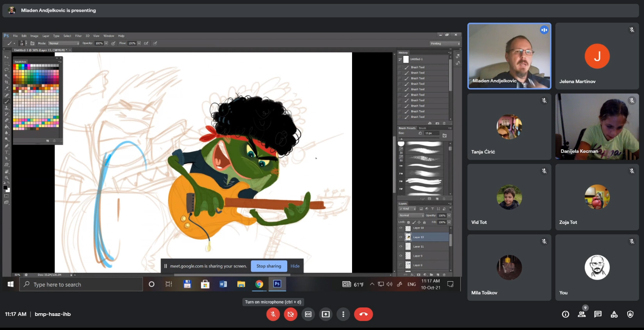The width and height of the screenshot is (644, 330).
Task: Click Stop sharing button
Action: point(269,266)
